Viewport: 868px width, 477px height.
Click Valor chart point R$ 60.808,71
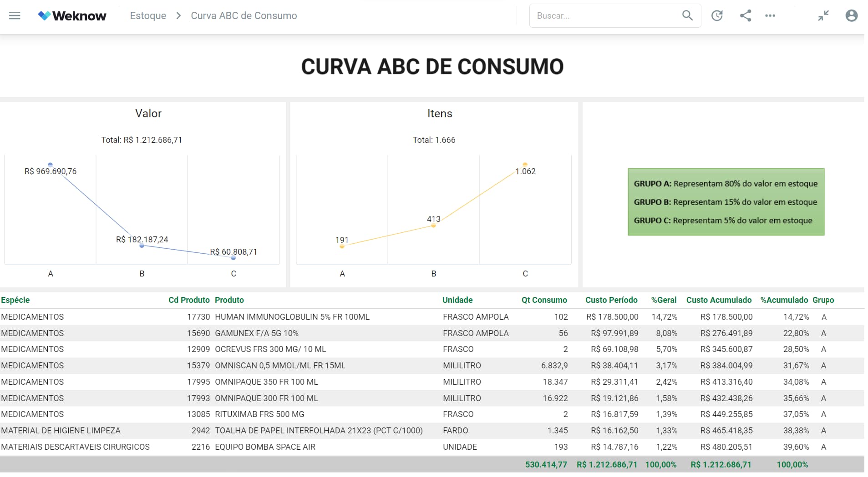233,258
